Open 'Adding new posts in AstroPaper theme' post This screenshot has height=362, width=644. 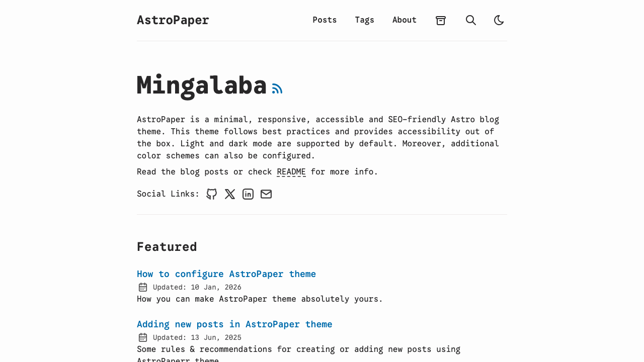click(234, 324)
